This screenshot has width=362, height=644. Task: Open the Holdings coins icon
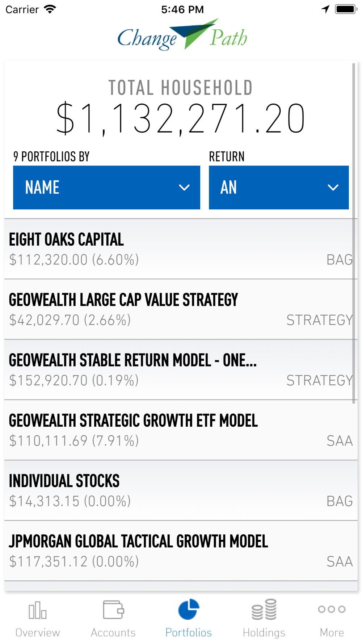pyautogui.click(x=264, y=609)
